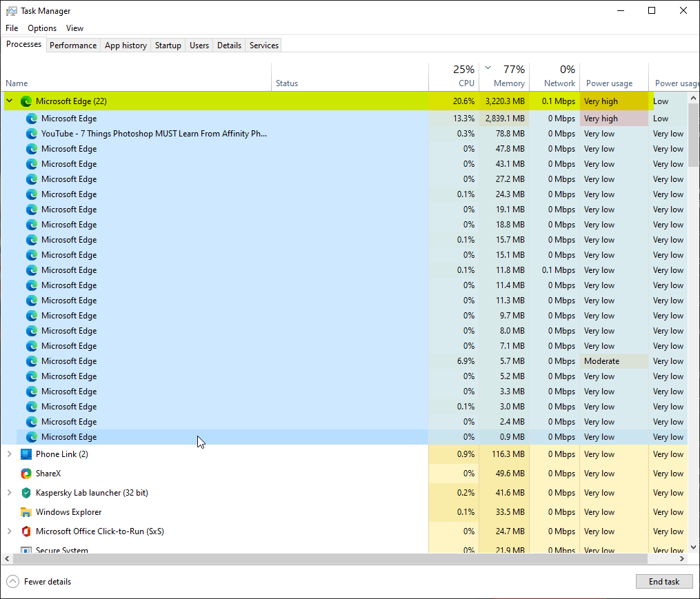
Task: Click Edge icon on the 15.7 MB row
Action: coord(31,240)
